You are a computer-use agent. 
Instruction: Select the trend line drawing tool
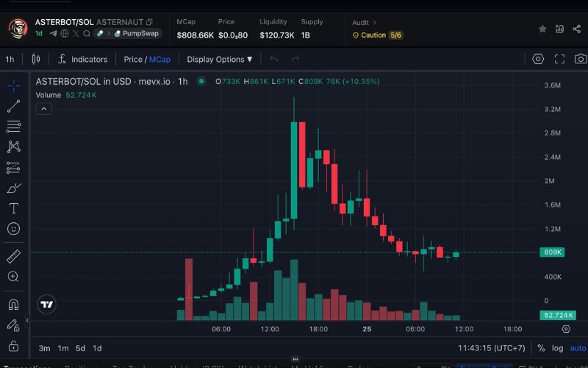(x=13, y=106)
